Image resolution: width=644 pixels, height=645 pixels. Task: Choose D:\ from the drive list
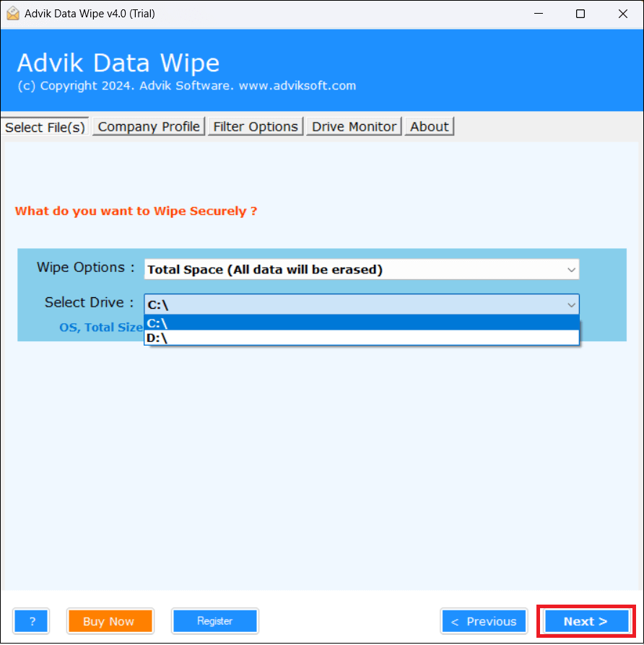362,338
